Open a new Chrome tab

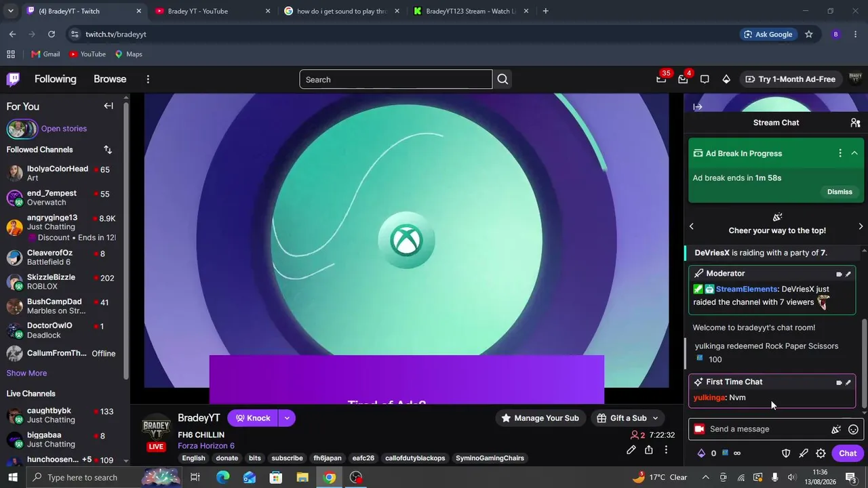coord(545,11)
